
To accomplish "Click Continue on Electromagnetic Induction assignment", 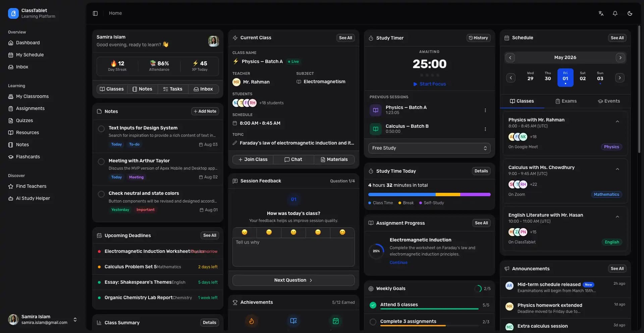I will (398, 263).
